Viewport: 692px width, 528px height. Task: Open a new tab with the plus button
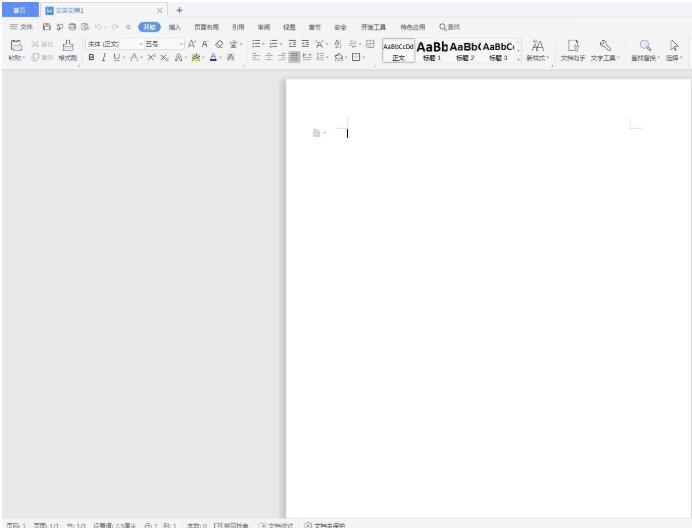click(x=179, y=9)
